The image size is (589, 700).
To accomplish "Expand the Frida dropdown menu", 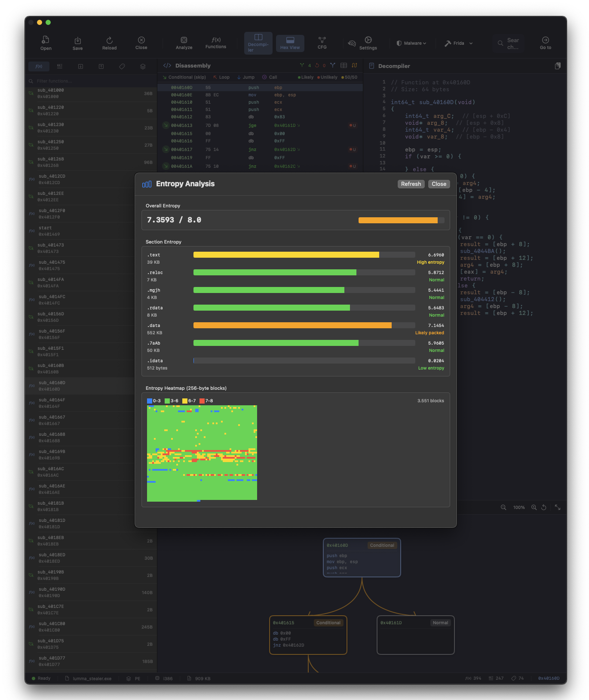I will click(x=459, y=43).
